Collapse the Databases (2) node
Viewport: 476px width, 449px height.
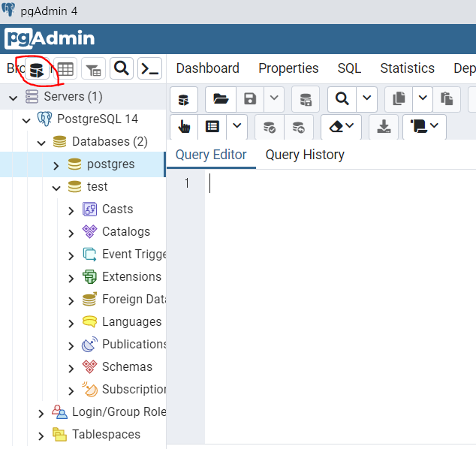click(x=41, y=143)
